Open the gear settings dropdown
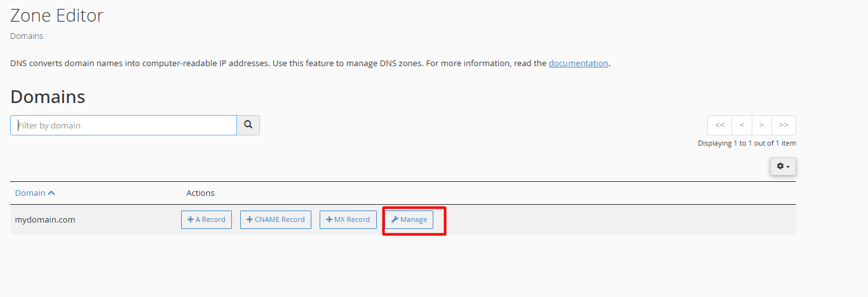Viewport: 868px width, 297px height. 783,166
